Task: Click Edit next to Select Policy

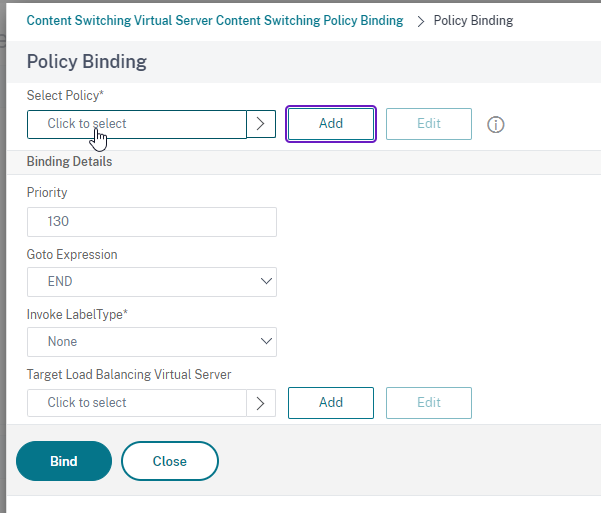Action: [x=429, y=124]
